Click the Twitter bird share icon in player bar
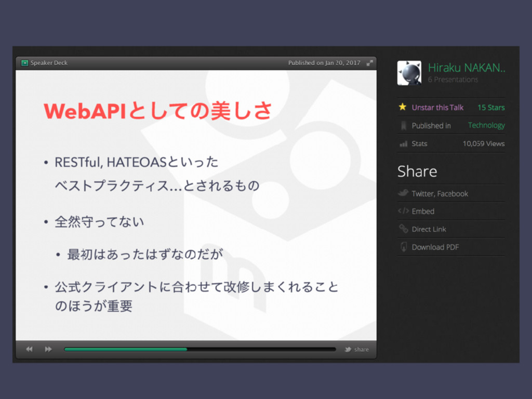The height and width of the screenshot is (399, 532). (x=348, y=350)
